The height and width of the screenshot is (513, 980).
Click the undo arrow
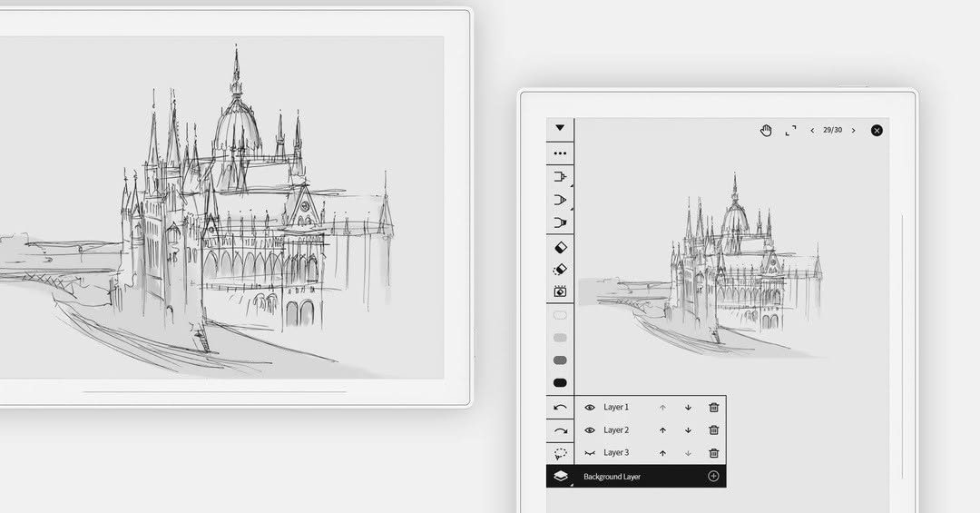561,408
